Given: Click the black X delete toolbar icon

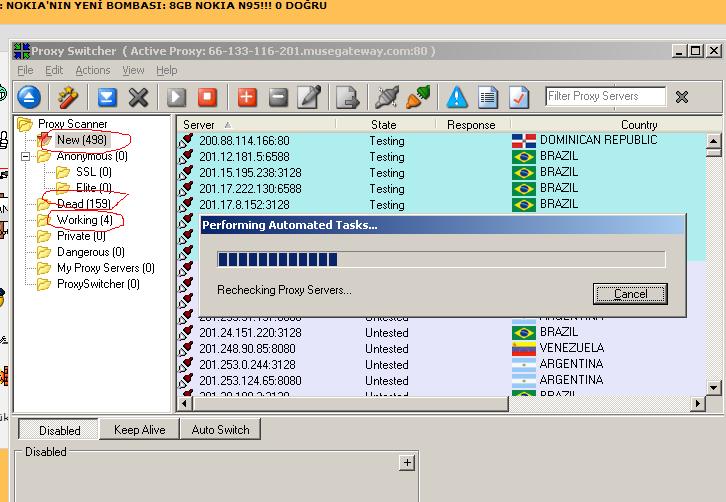Looking at the screenshot, I should click(138, 97).
